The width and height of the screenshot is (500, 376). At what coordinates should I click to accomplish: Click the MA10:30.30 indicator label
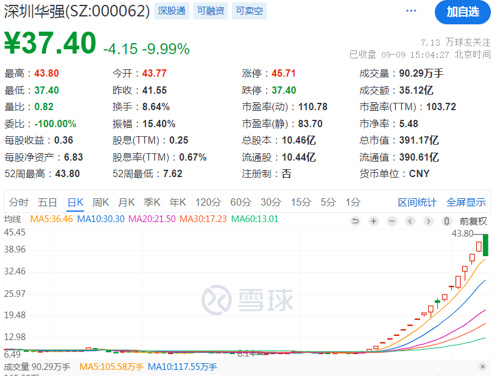pyautogui.click(x=101, y=219)
